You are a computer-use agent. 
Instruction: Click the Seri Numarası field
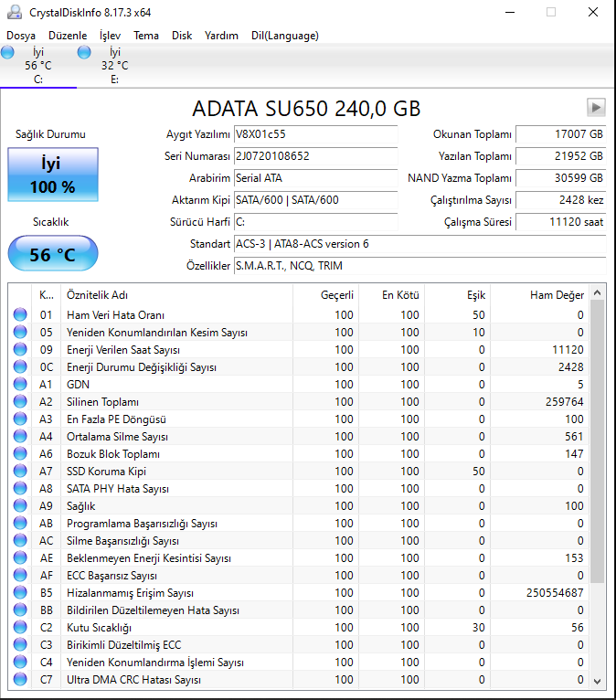tap(315, 156)
